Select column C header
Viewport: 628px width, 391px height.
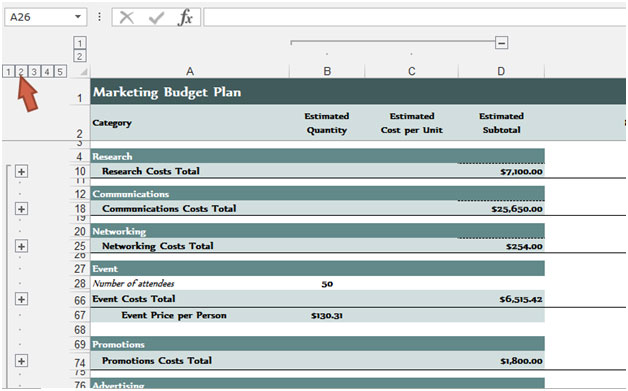click(x=411, y=72)
